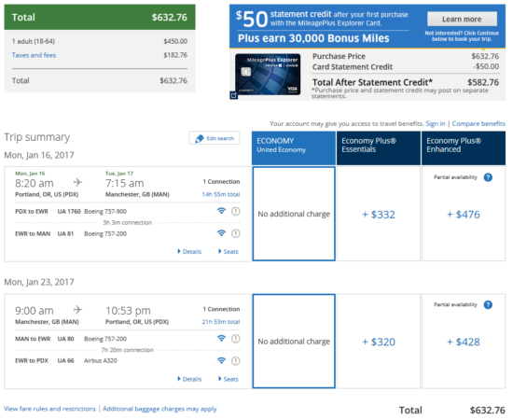Click 8:20 am departure time
This screenshot has width=513, height=420.
(x=35, y=183)
